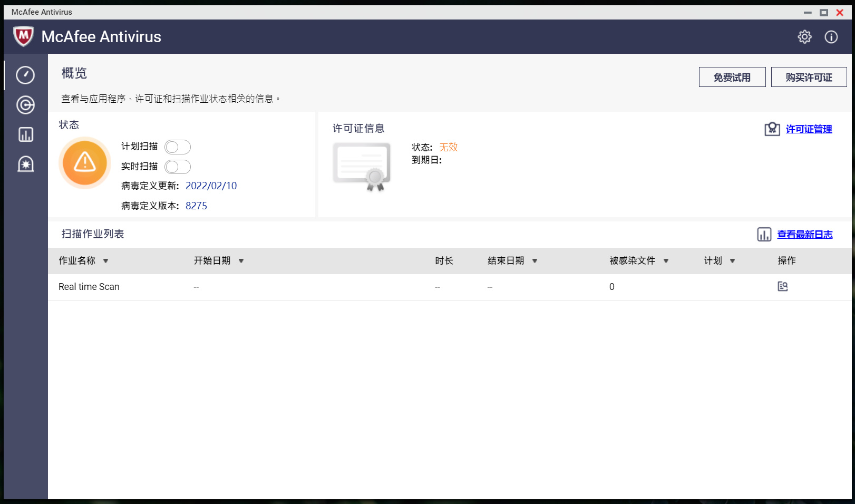Viewport: 855px width, 504px height.
Task: Click the 免费试用 button
Action: (x=732, y=77)
